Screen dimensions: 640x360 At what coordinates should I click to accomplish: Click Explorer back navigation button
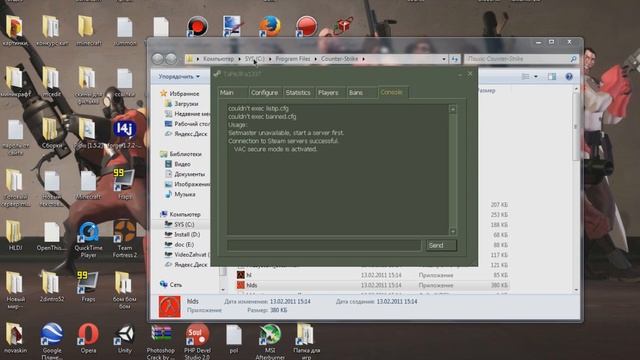tap(158, 59)
